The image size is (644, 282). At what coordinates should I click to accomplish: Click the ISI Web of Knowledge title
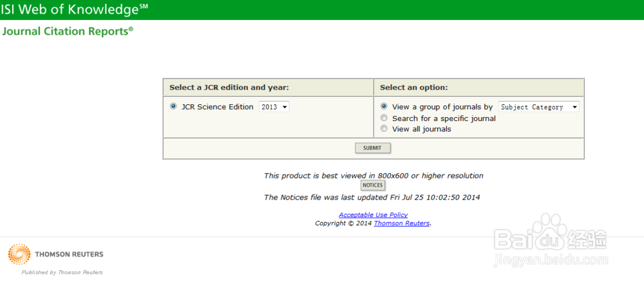coord(74,10)
